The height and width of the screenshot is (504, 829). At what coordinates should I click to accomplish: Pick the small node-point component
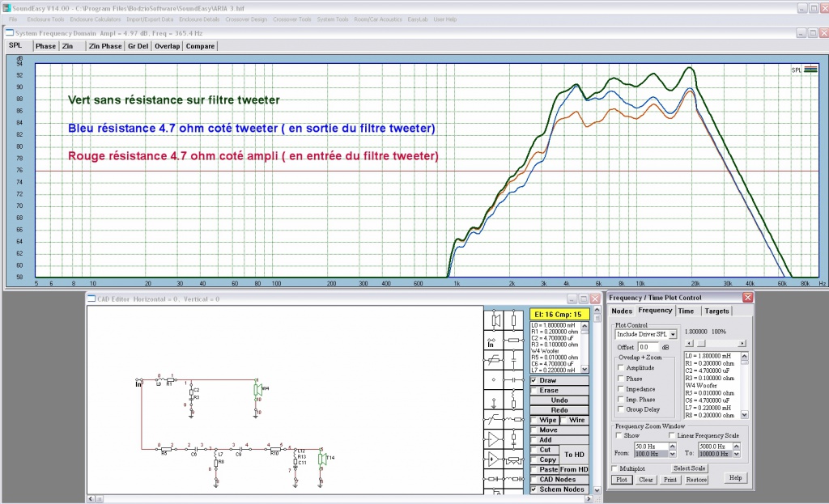coord(494,379)
